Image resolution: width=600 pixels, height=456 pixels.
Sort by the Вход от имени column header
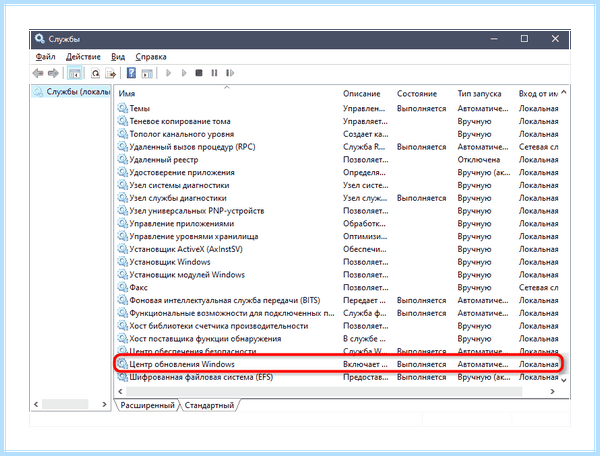tap(538, 93)
